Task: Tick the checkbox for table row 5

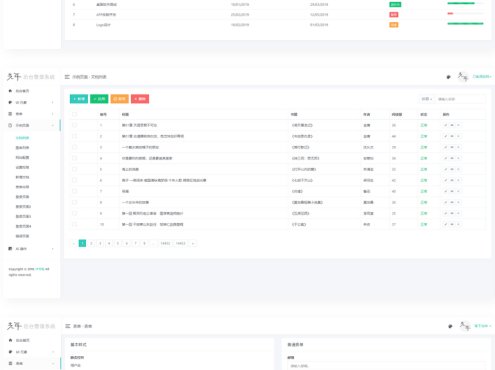Action: pyautogui.click(x=74, y=169)
